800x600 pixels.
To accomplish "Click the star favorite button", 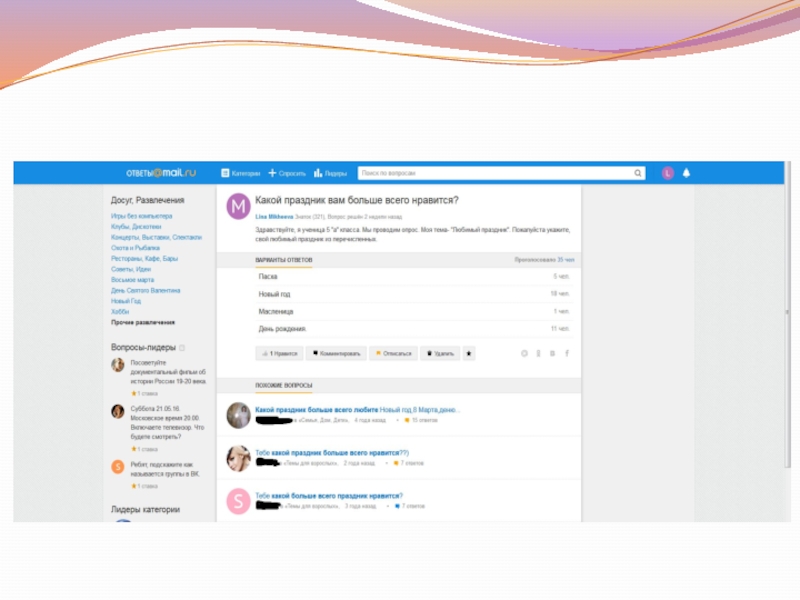I will point(469,354).
